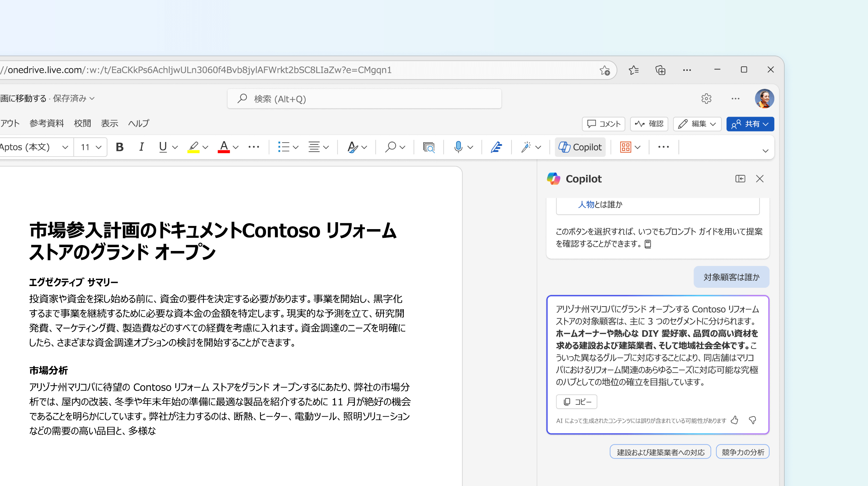Image resolution: width=868 pixels, height=486 pixels.
Task: Open header more options ellipsis
Action: pyautogui.click(x=735, y=99)
